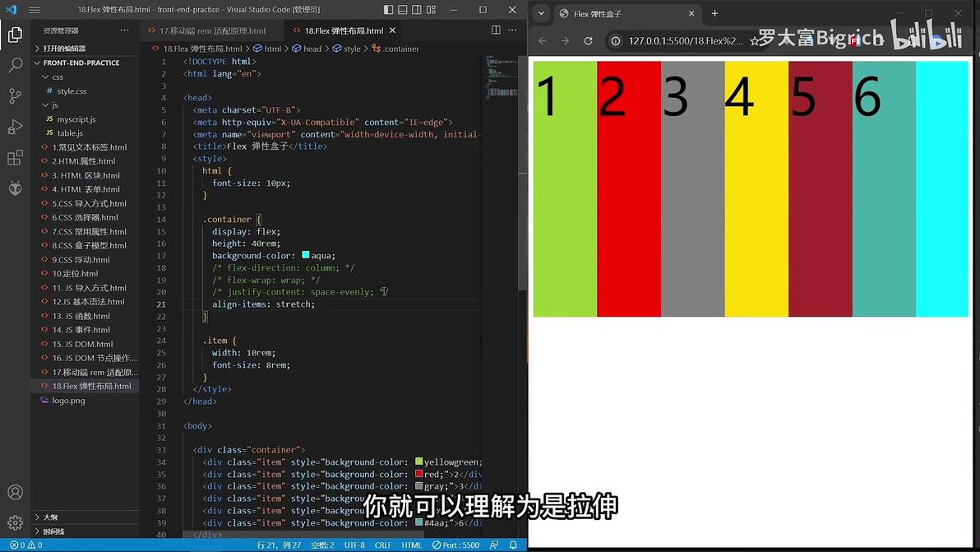Select the 18.Flex 弹性布局.html editor tab

[x=344, y=30]
